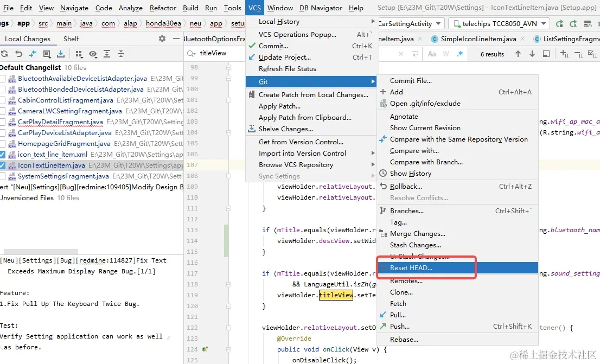Choose Show History in Git submenu
600x364 pixels.
pyautogui.click(x=458, y=174)
